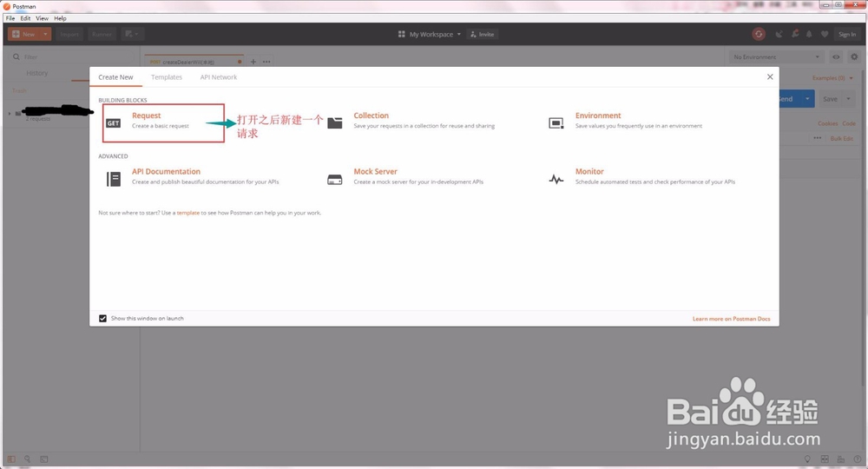Click the Trash link in sidebar
Screen dimensions: 868x469
point(19,91)
